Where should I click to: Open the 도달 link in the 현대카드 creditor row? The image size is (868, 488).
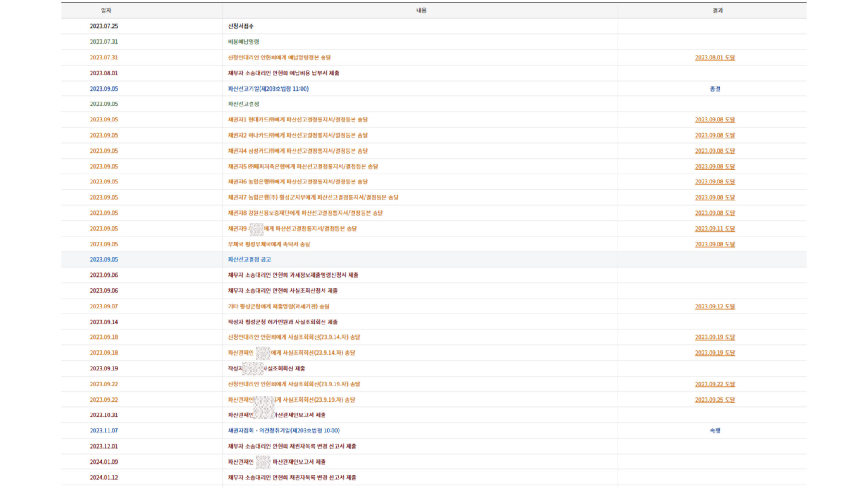pyautogui.click(x=715, y=119)
